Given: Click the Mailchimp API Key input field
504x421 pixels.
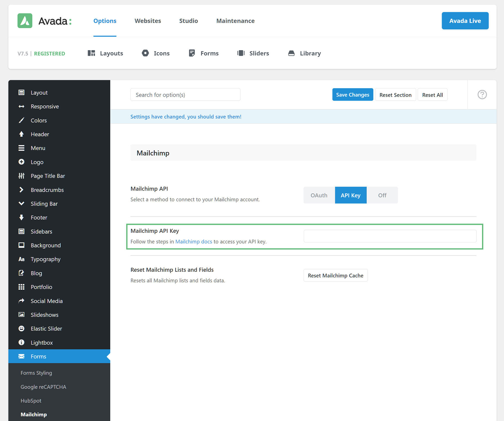Looking at the screenshot, I should point(390,236).
